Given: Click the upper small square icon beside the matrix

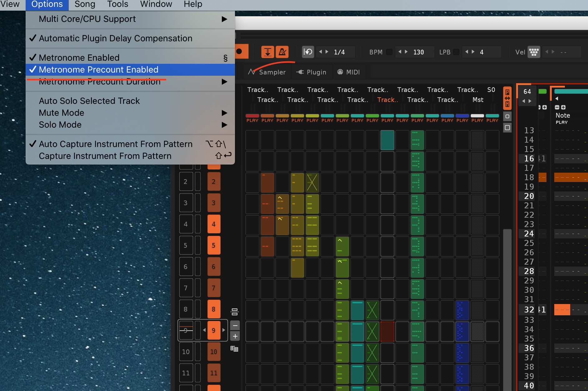Looking at the screenshot, I should 507,116.
